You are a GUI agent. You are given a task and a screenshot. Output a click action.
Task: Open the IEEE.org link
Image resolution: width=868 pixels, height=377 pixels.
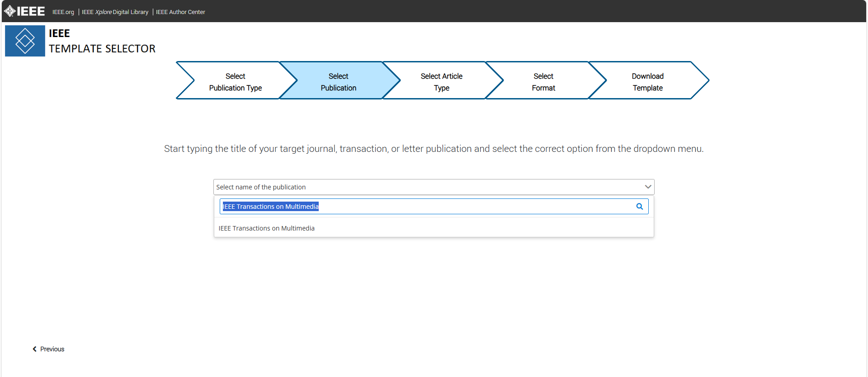tap(63, 12)
